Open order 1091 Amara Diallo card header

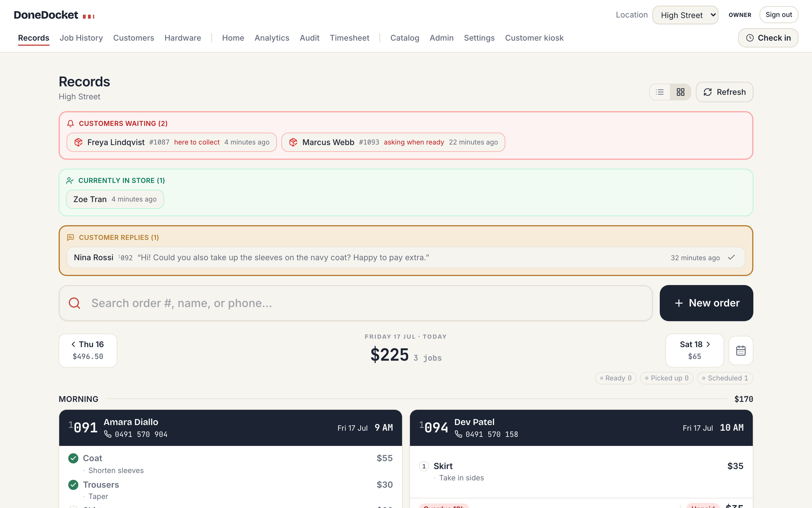(231, 428)
